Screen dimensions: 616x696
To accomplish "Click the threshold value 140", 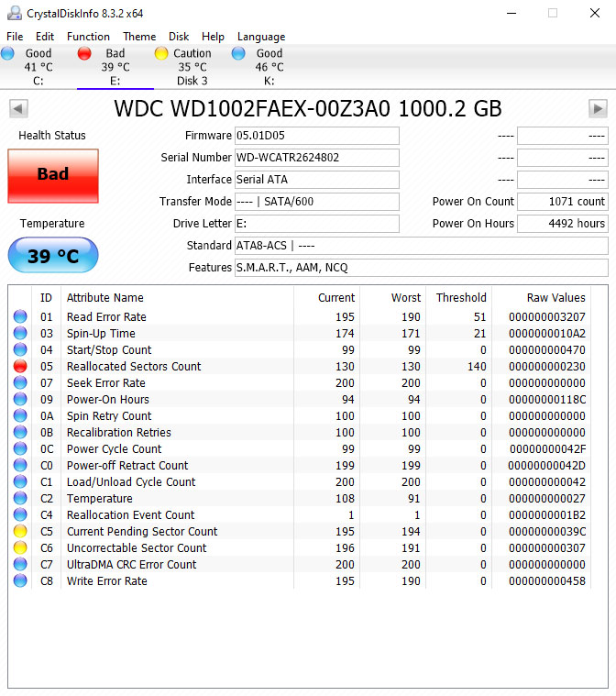I will [x=477, y=366].
